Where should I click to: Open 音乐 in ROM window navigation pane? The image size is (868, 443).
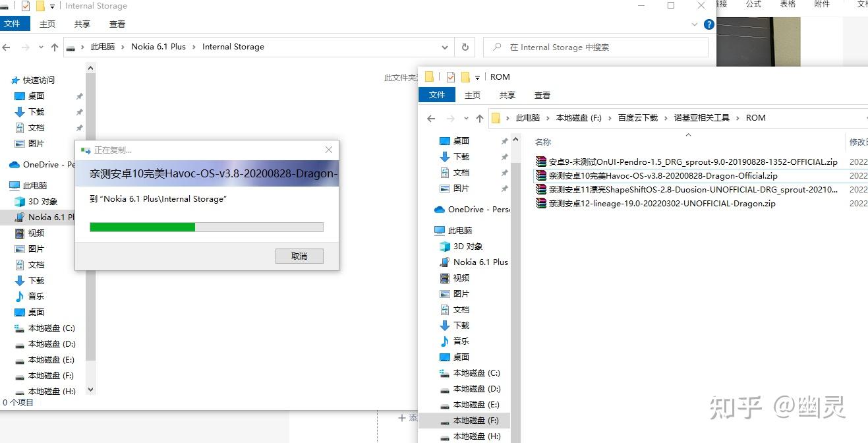pyautogui.click(x=461, y=341)
